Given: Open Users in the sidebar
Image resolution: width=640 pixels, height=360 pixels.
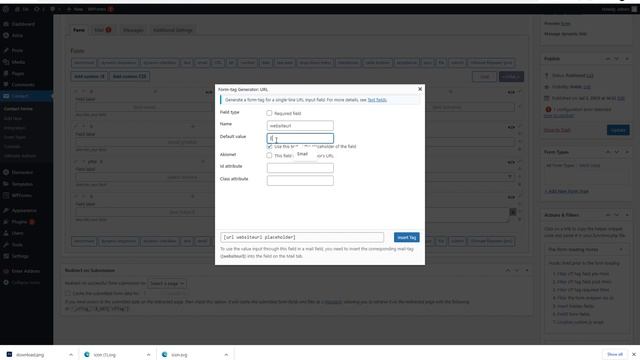Looking at the screenshot, I should pyautogui.click(x=18, y=233).
